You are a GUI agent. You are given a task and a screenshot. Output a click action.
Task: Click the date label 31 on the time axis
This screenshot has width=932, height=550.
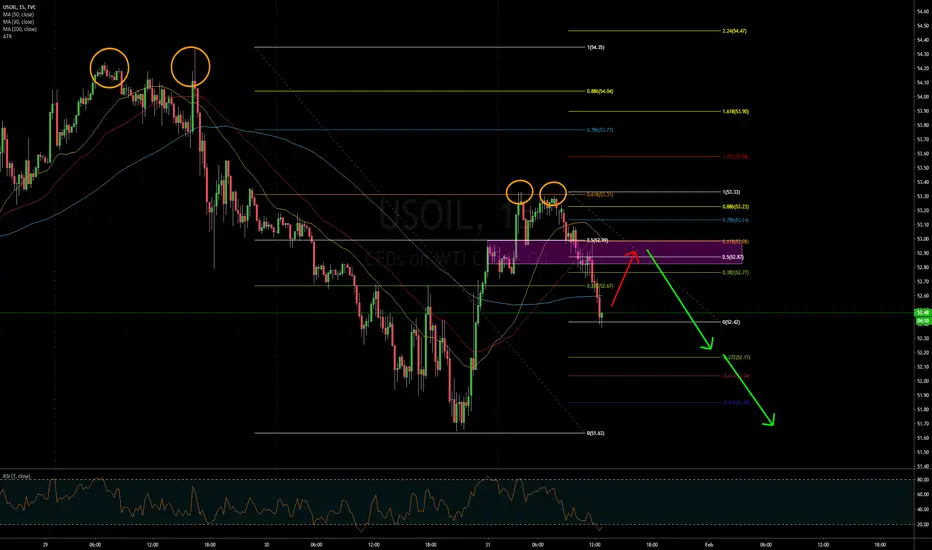(x=487, y=544)
